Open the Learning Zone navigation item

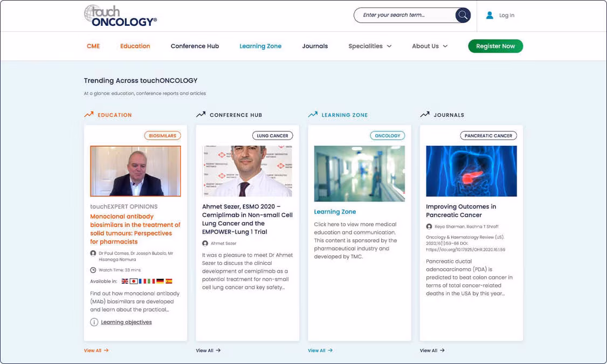(x=260, y=46)
